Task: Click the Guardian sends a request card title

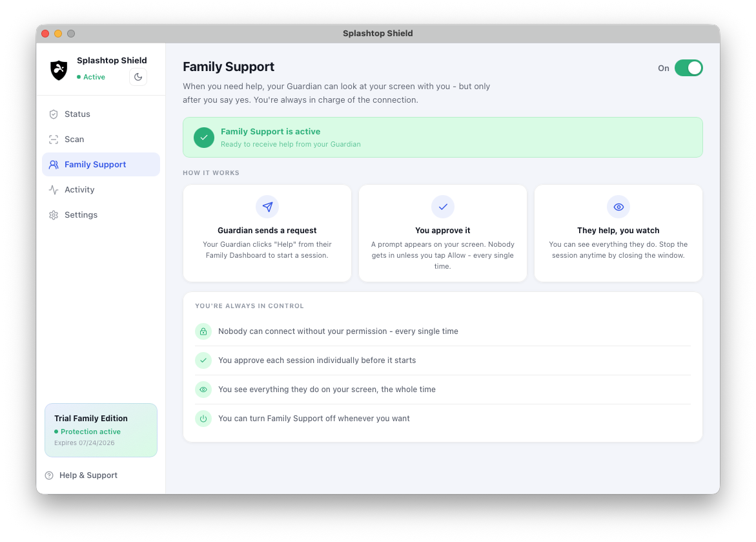Action: (x=267, y=230)
